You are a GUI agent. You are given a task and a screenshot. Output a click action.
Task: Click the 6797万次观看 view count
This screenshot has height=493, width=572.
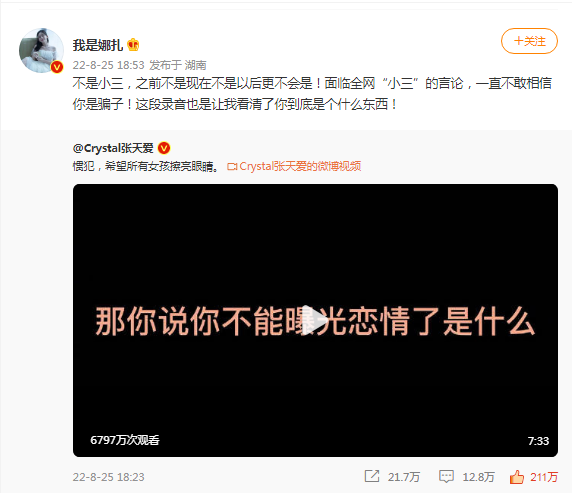coord(125,440)
